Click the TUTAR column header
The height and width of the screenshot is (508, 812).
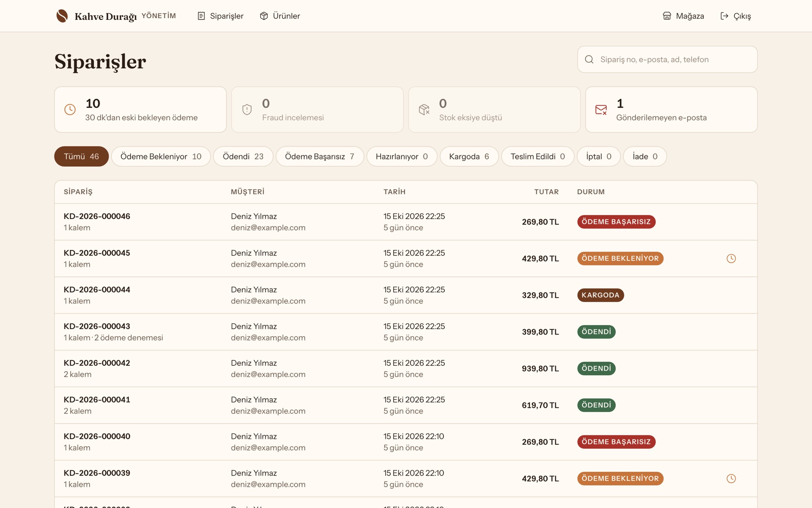coord(546,192)
